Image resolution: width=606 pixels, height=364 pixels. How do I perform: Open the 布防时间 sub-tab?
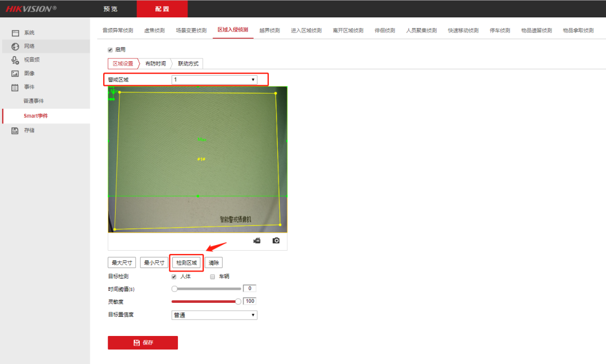click(155, 64)
